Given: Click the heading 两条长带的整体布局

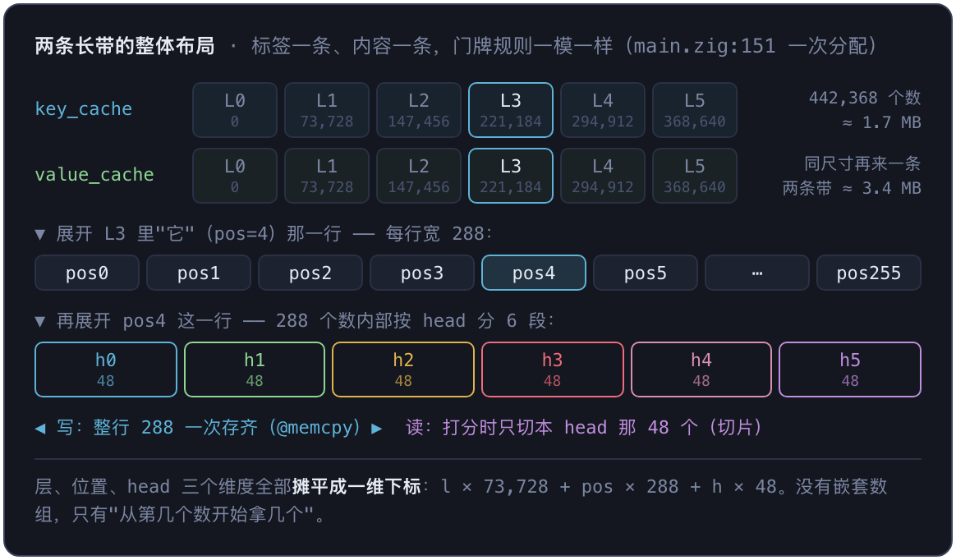Looking at the screenshot, I should (124, 46).
